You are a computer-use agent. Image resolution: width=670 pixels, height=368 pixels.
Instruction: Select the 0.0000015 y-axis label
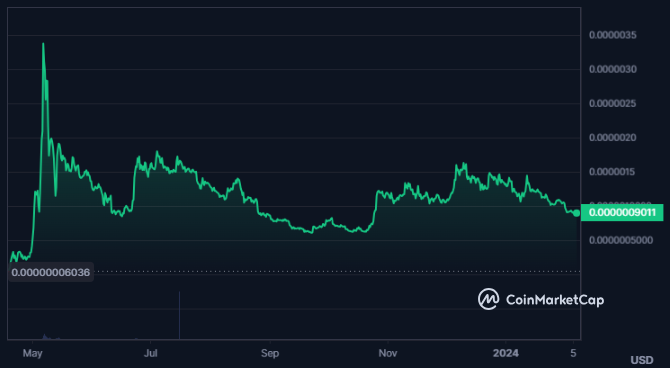612,172
